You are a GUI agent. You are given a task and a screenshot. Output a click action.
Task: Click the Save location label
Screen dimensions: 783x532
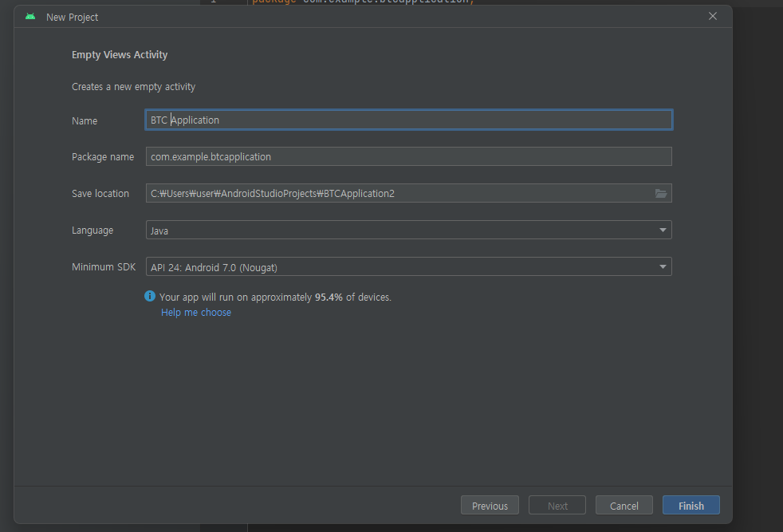tap(100, 193)
